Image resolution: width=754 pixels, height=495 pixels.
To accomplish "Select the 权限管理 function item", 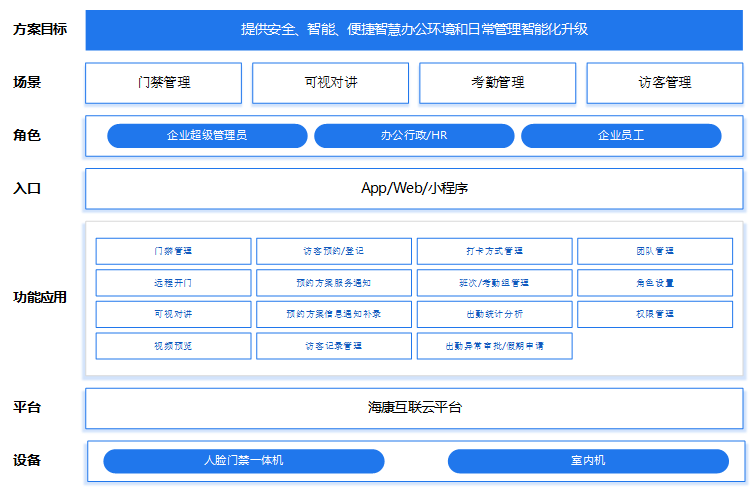I will click(655, 314).
